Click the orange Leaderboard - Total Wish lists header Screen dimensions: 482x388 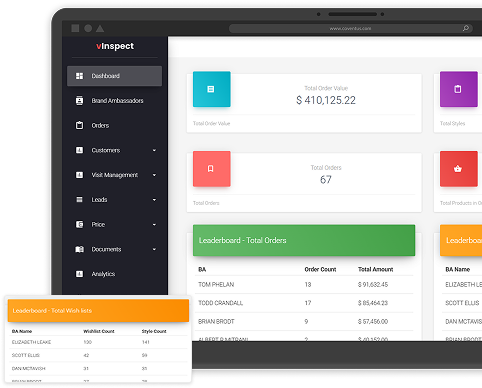point(98,310)
